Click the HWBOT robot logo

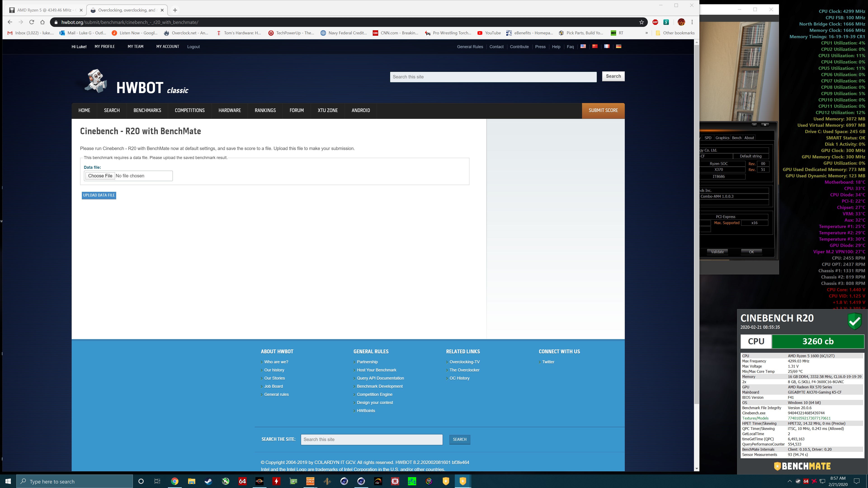(x=96, y=81)
